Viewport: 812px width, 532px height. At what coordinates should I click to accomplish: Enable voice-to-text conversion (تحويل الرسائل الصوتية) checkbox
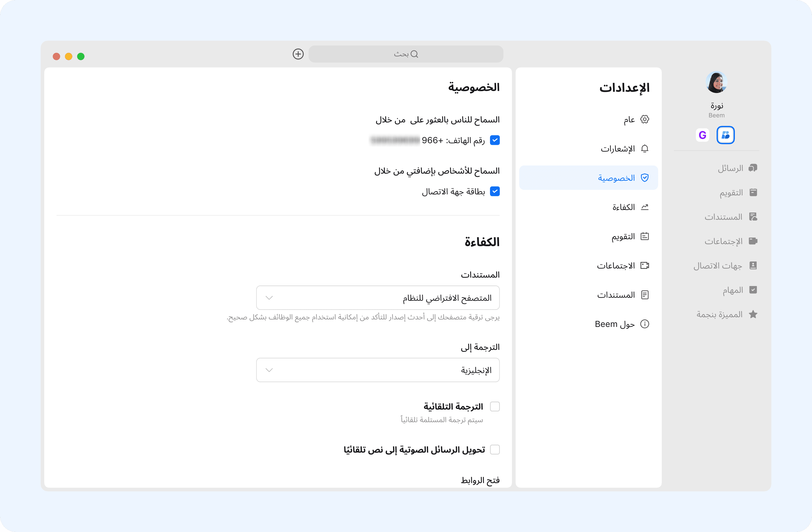point(494,450)
